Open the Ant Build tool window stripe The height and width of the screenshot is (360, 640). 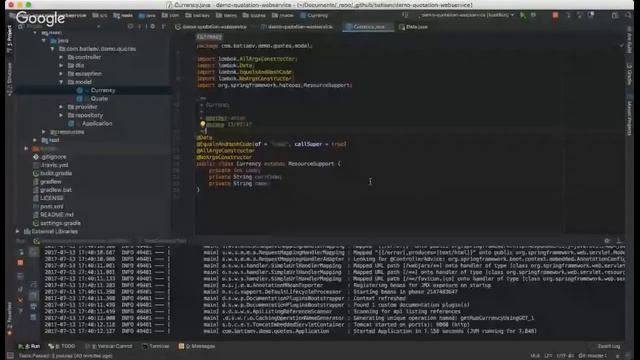(x=629, y=40)
